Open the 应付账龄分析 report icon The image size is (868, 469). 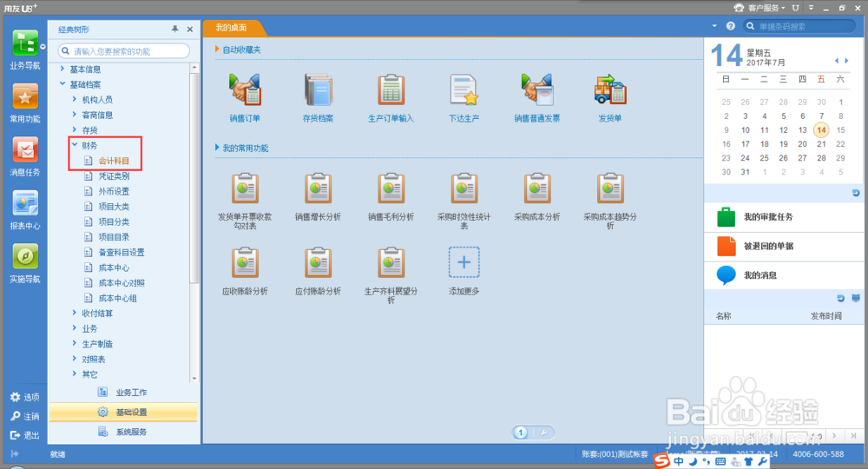point(318,262)
